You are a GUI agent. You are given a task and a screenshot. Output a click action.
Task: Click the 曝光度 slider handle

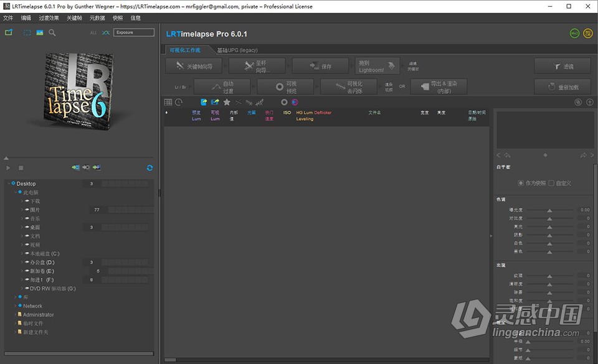point(549,210)
